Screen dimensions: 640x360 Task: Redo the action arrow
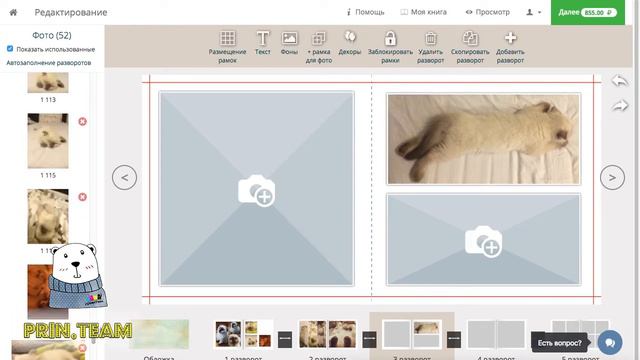620,106
